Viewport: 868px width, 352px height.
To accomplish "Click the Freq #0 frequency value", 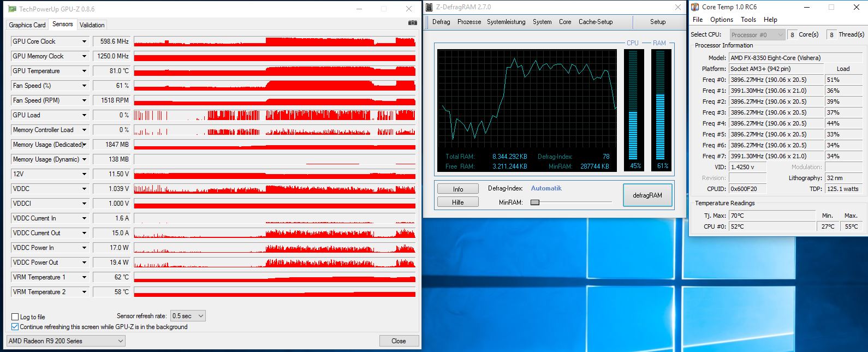I will [x=776, y=80].
